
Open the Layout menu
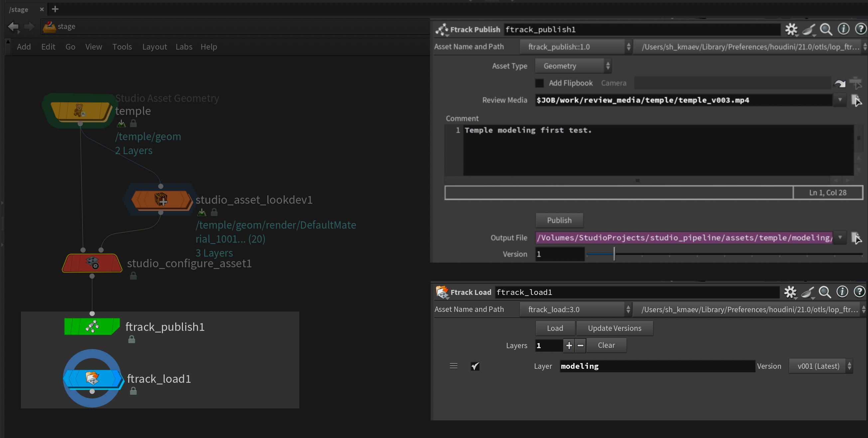[x=154, y=47]
